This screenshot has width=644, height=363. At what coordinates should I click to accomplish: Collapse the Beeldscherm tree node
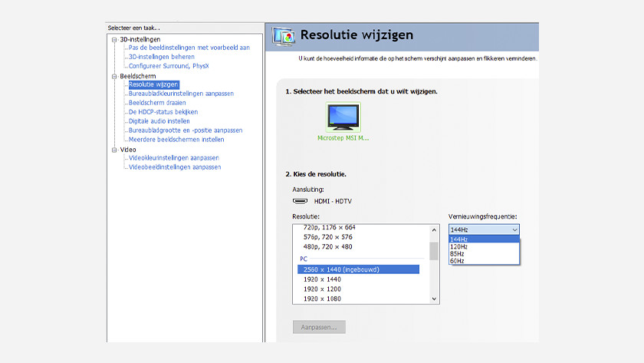(x=114, y=76)
